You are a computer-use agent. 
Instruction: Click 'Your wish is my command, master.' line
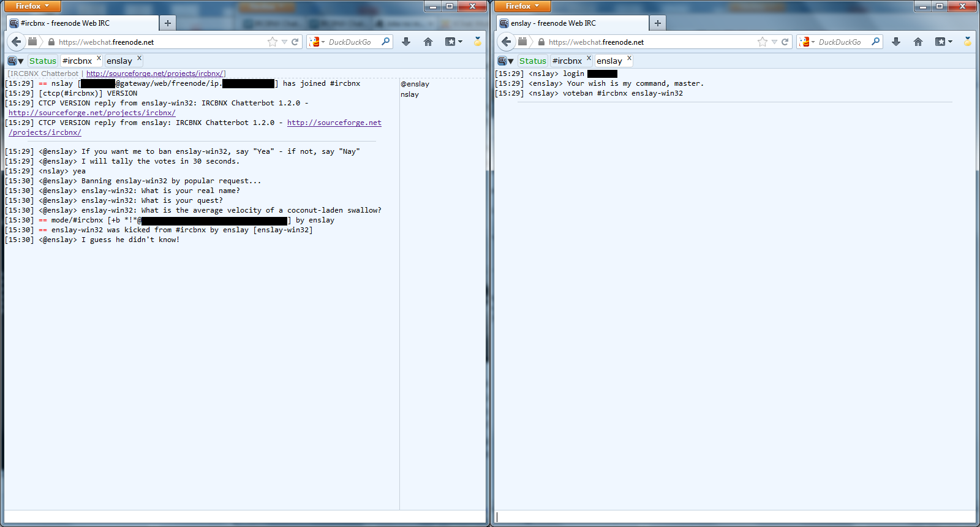pyautogui.click(x=600, y=83)
